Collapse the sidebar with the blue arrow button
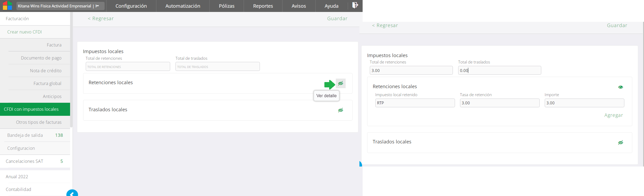Screen dimensions: 644x196 72,193
